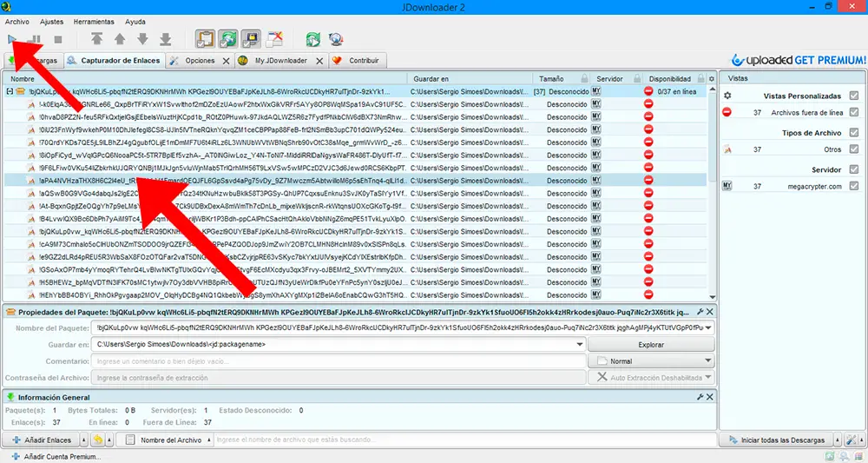Viewport: 868px width, 463px height.
Task: Sort by the Nombre column header
Action: [206, 79]
